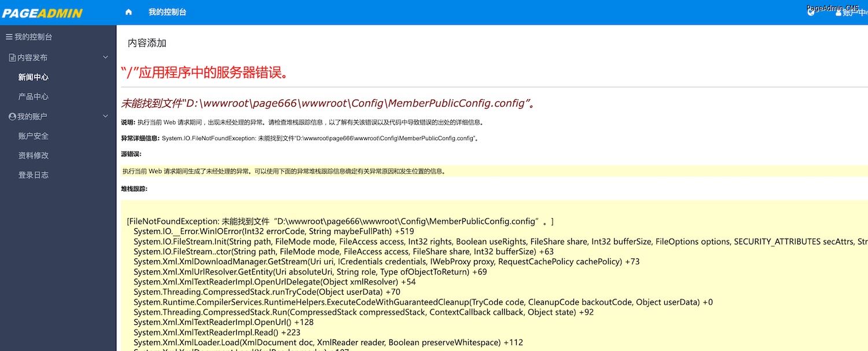Open the 我的控制台 tab in top bar

(167, 12)
